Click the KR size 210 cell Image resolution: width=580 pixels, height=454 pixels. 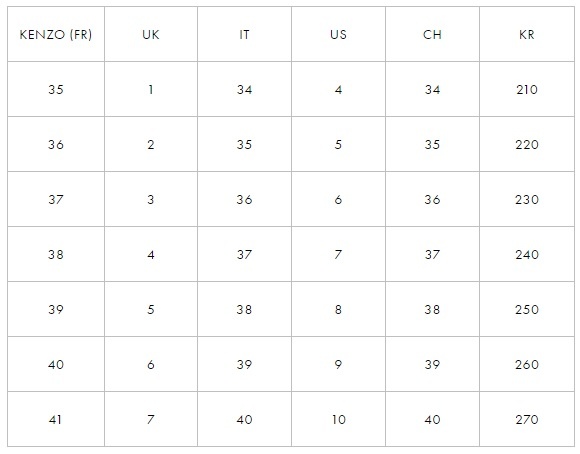coord(527,89)
